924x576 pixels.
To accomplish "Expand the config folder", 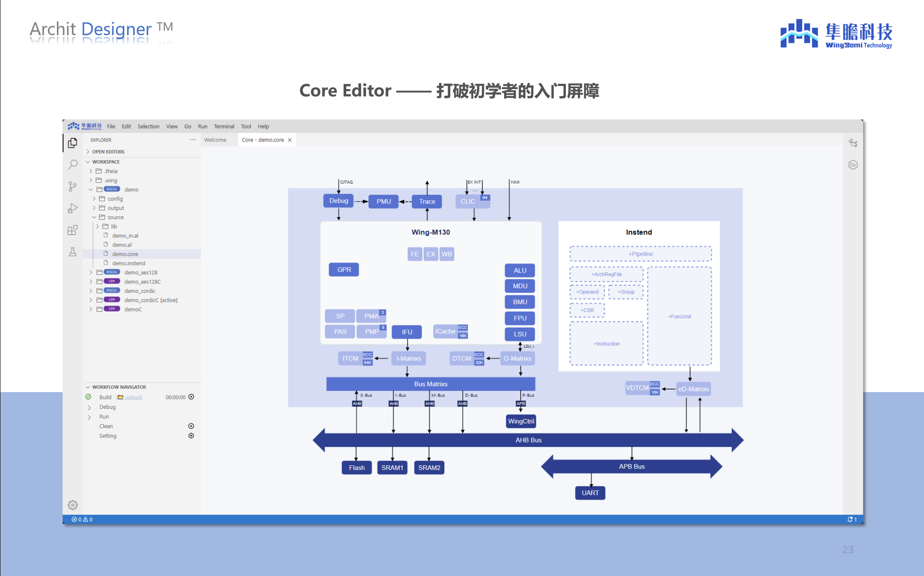I will (94, 199).
